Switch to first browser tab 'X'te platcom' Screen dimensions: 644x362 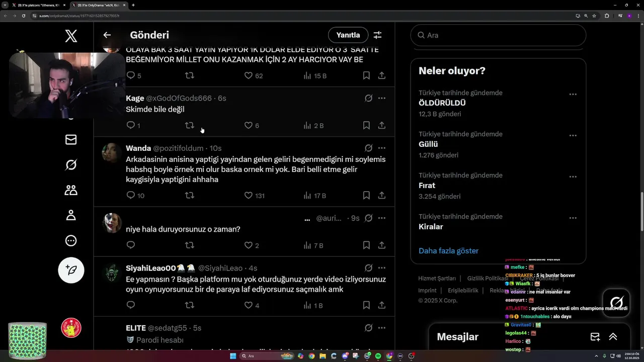39,5
